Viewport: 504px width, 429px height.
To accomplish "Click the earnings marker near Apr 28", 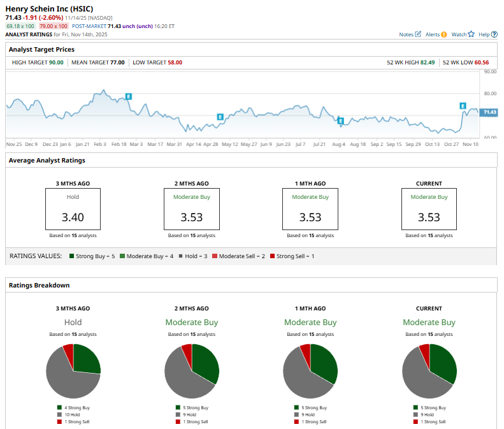I will [x=220, y=117].
